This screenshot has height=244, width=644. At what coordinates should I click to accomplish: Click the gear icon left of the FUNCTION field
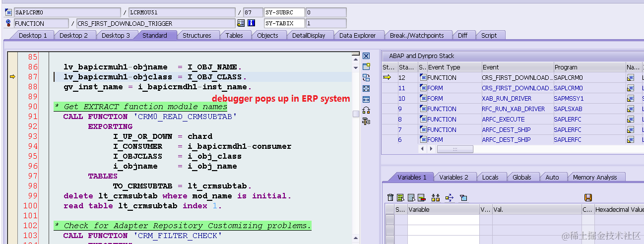pyautogui.click(x=8, y=23)
